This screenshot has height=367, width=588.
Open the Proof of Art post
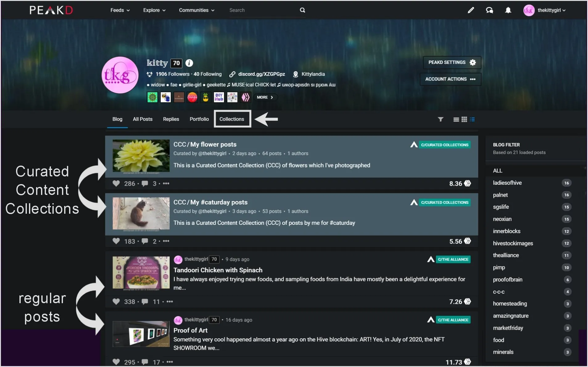point(190,330)
